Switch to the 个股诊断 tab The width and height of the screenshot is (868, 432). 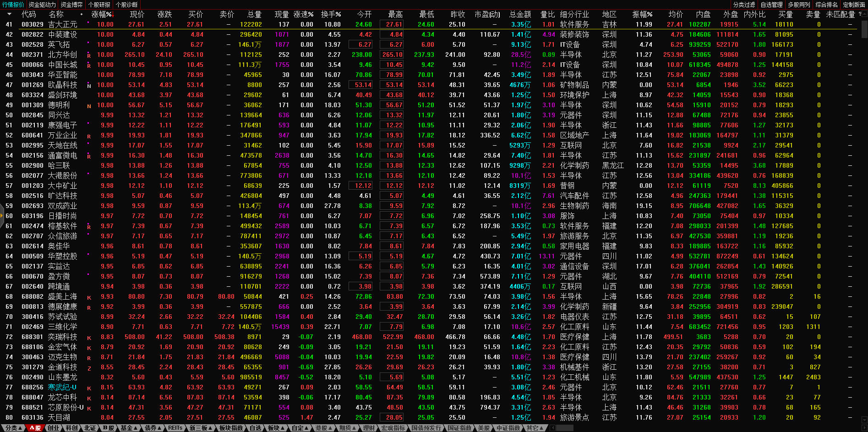coord(127,5)
